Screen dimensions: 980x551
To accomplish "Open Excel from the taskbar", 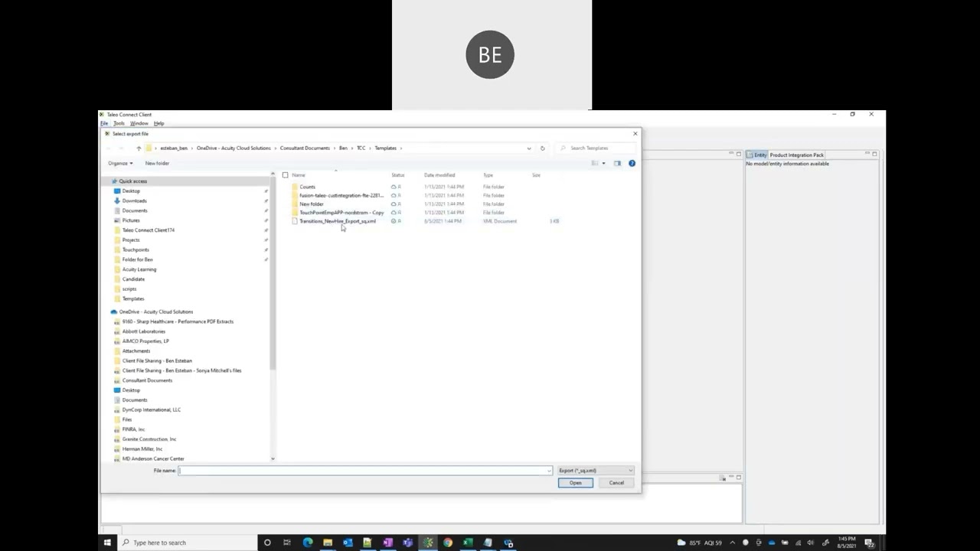I will 468,543.
